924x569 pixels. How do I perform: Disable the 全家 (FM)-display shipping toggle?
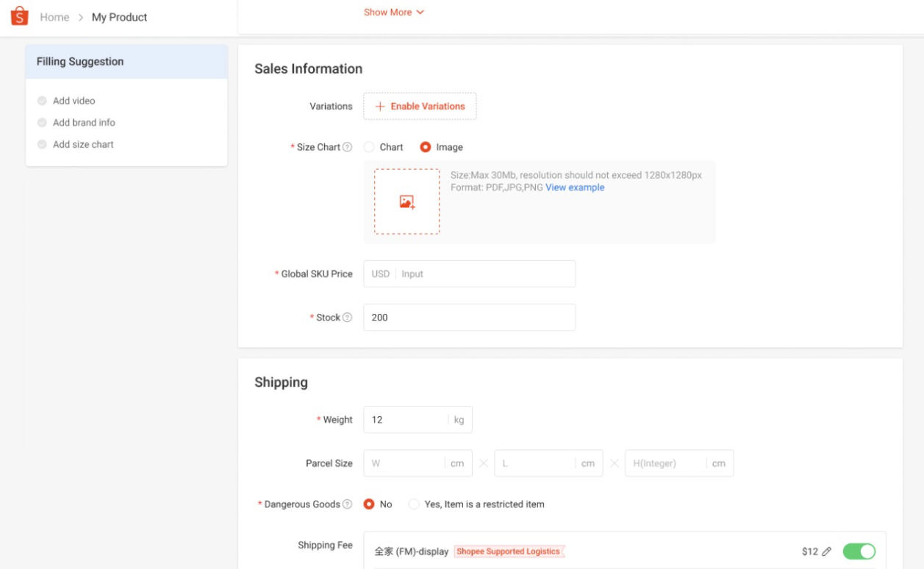(861, 550)
